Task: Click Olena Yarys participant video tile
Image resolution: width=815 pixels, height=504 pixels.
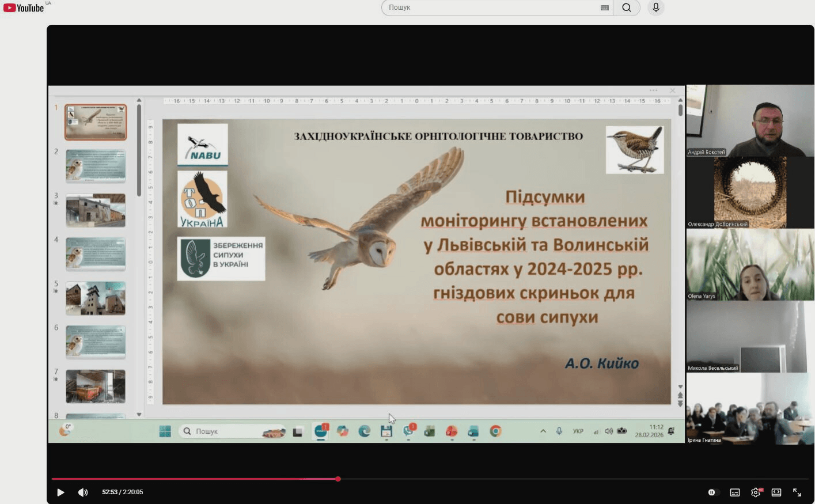Action: [x=750, y=265]
